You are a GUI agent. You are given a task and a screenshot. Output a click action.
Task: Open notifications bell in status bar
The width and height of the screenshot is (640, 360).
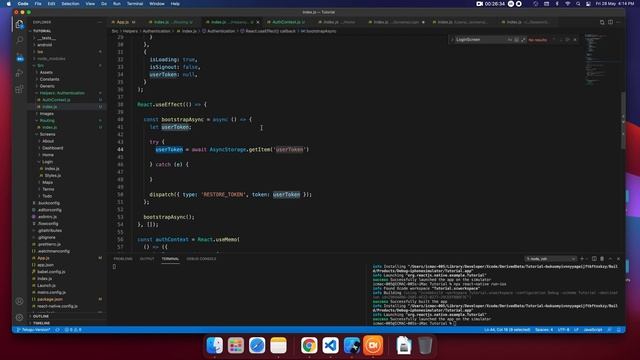(x=619, y=329)
